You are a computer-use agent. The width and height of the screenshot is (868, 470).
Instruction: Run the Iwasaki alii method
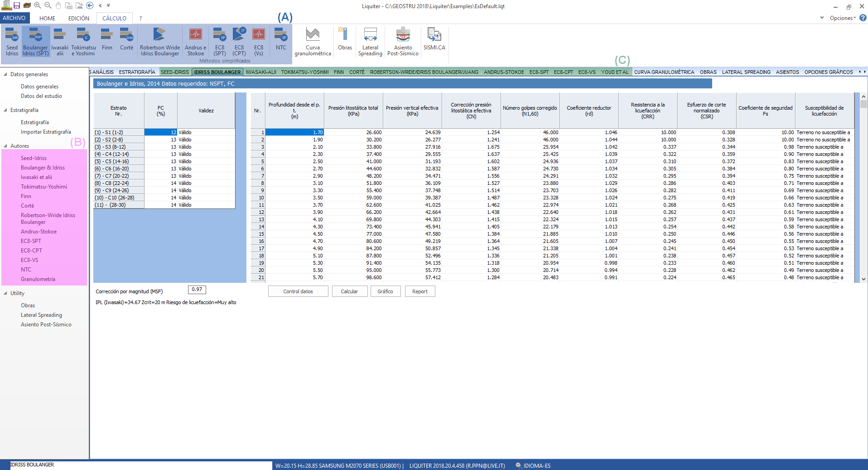click(60, 42)
